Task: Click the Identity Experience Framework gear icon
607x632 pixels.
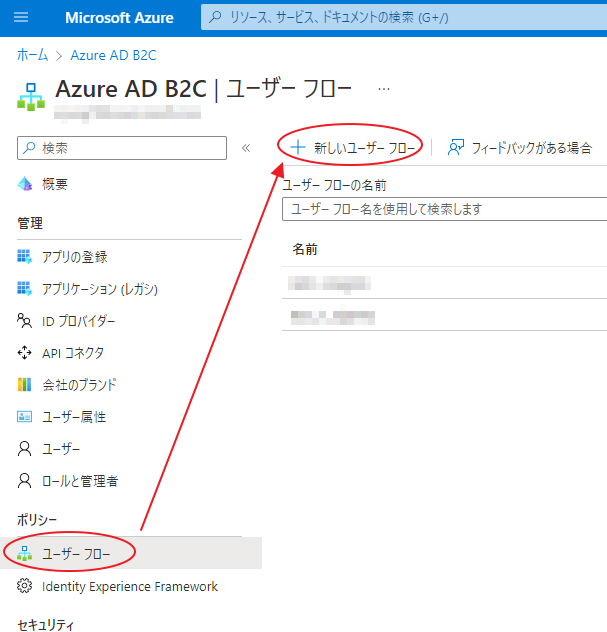Action: point(25,586)
